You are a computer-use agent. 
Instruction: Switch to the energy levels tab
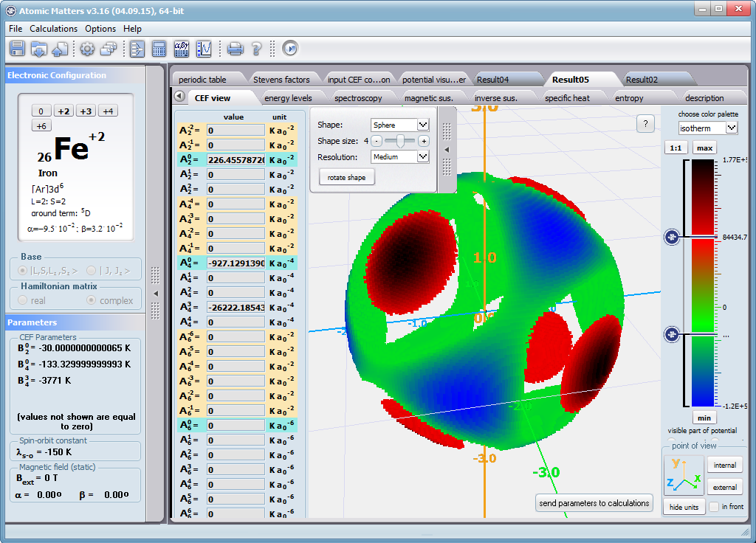pyautogui.click(x=288, y=98)
